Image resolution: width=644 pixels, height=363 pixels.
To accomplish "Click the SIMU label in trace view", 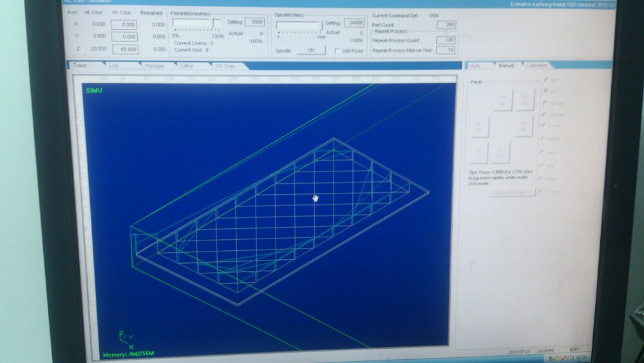I will tap(94, 90).
